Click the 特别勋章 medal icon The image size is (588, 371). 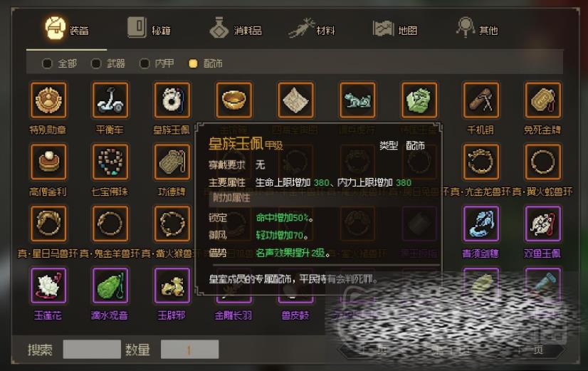tap(48, 100)
